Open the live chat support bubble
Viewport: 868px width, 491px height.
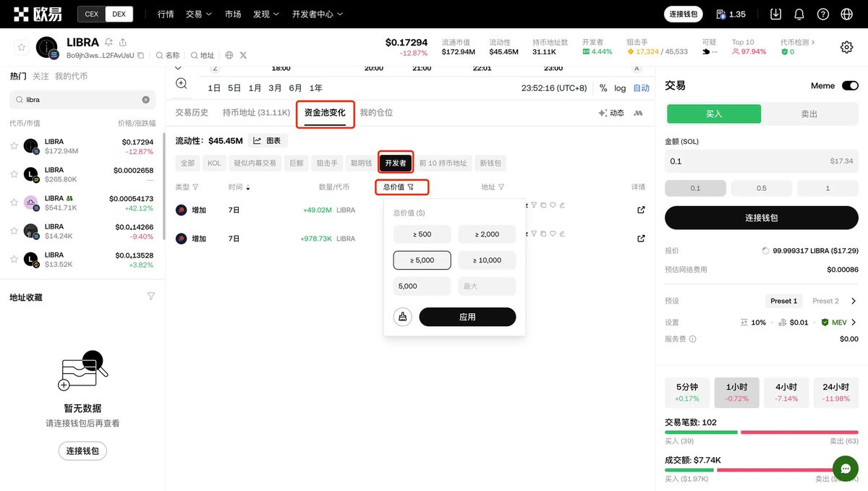845,469
